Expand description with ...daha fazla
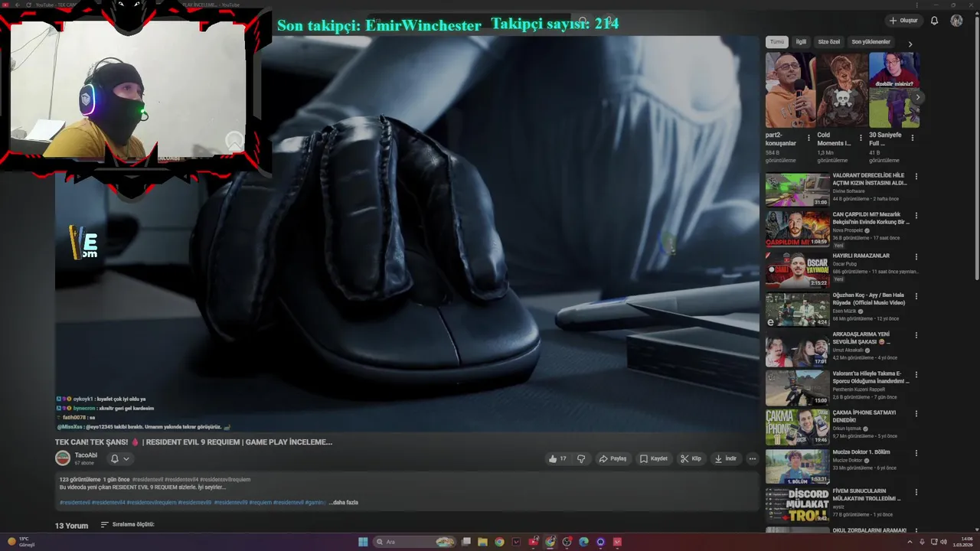The width and height of the screenshot is (980, 551). pyautogui.click(x=344, y=502)
